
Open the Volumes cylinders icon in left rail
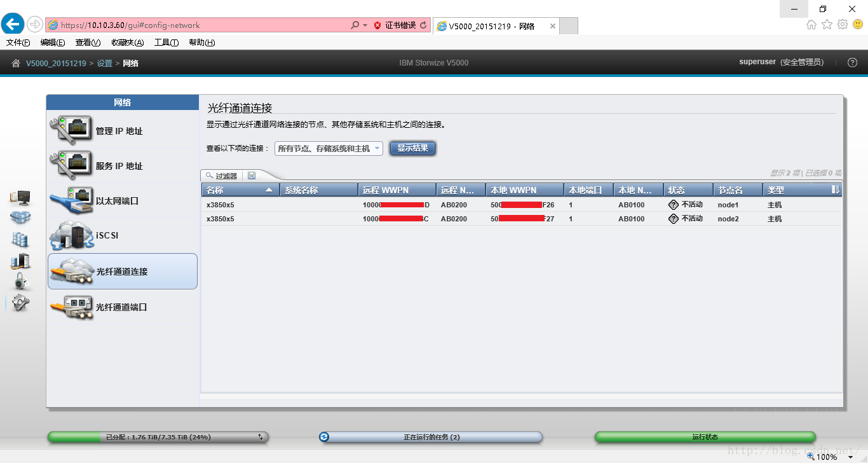coord(20,239)
